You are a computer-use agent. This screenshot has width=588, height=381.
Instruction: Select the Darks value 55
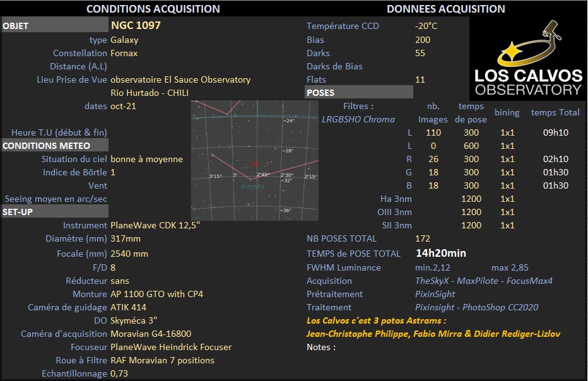click(420, 53)
